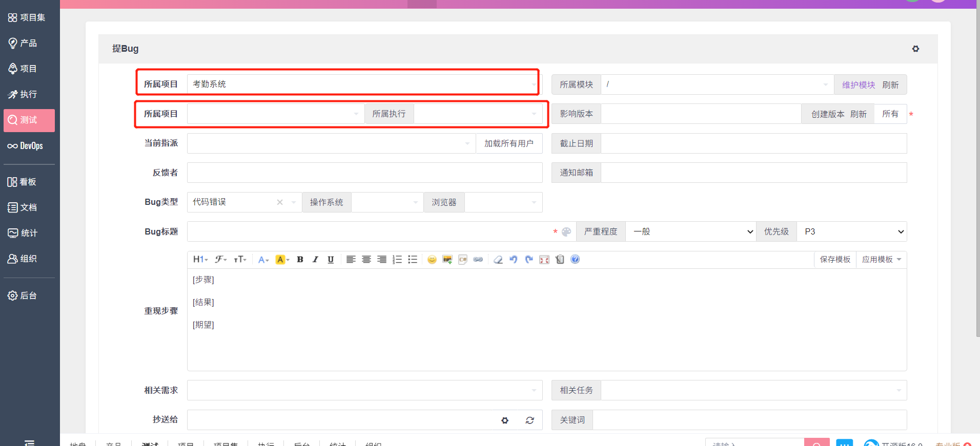The height and width of the screenshot is (446, 980).
Task: Click 创建版本 link
Action: 828,114
